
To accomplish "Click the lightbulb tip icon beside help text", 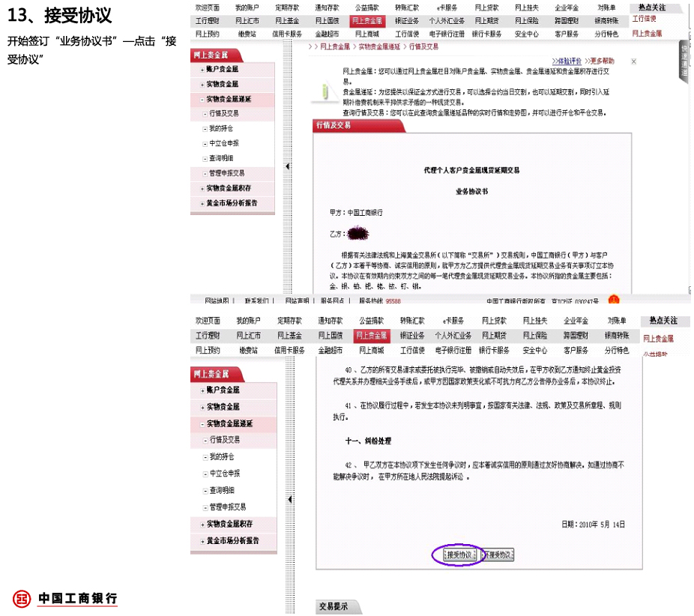I will pyautogui.click(x=325, y=92).
